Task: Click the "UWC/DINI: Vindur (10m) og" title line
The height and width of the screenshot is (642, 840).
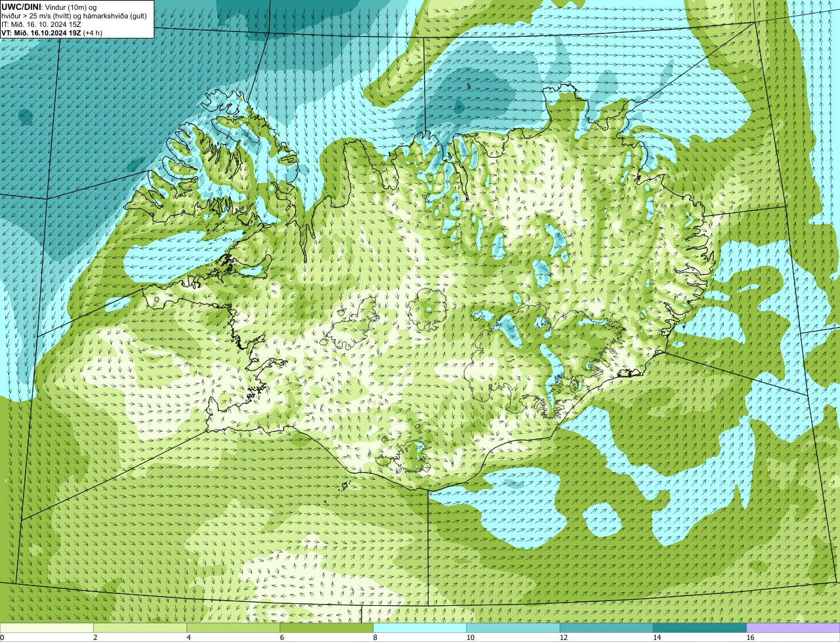Action: coord(49,7)
